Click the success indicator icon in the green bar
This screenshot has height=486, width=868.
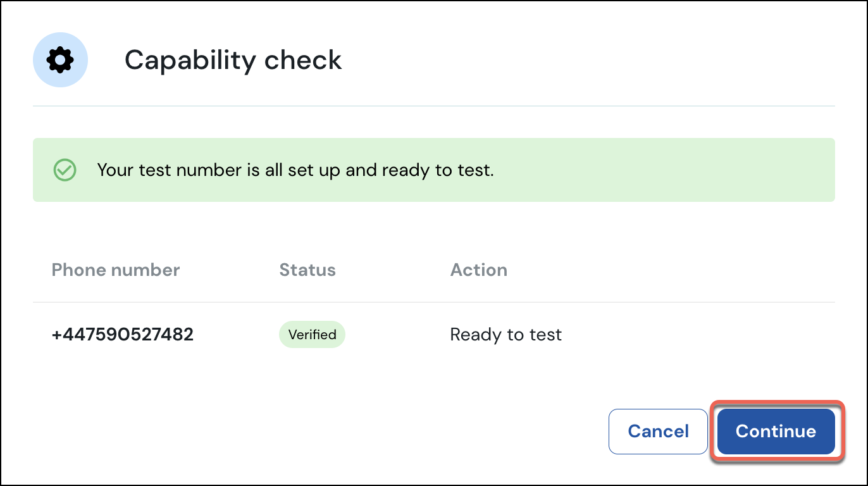tap(65, 170)
